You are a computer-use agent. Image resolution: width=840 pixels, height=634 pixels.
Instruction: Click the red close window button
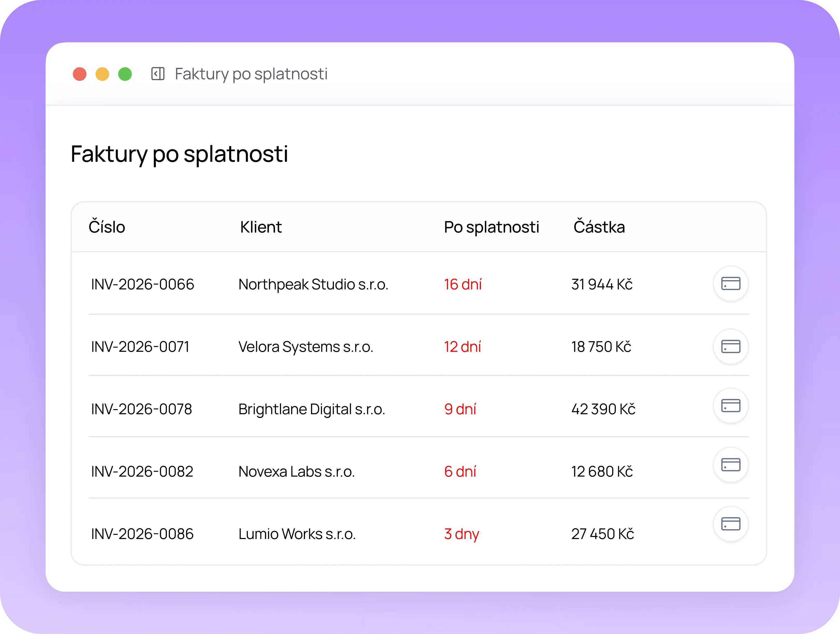point(80,74)
